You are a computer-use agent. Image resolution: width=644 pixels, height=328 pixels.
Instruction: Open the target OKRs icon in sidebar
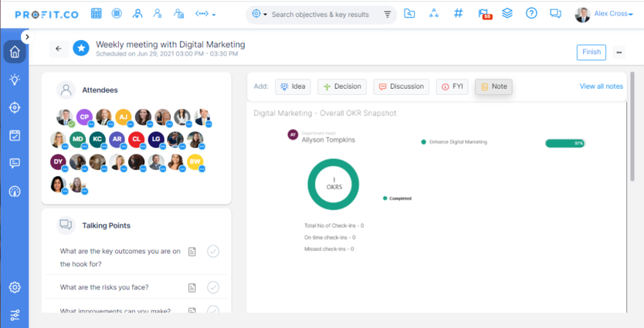click(x=15, y=107)
